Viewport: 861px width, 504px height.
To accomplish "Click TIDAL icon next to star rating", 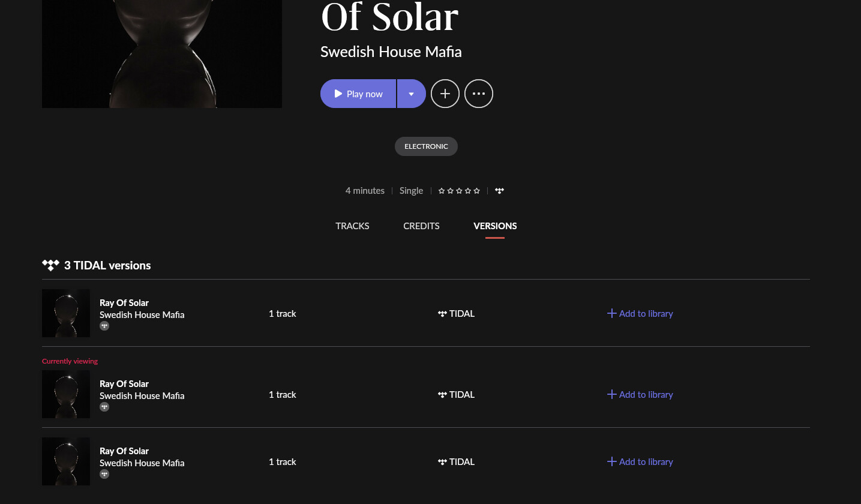I will pos(500,191).
